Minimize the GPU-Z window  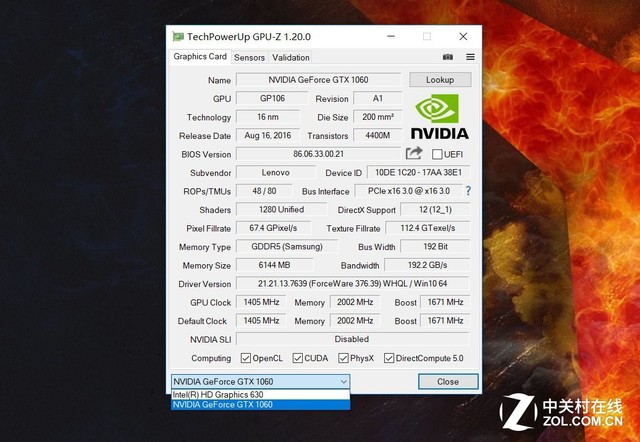click(x=391, y=37)
